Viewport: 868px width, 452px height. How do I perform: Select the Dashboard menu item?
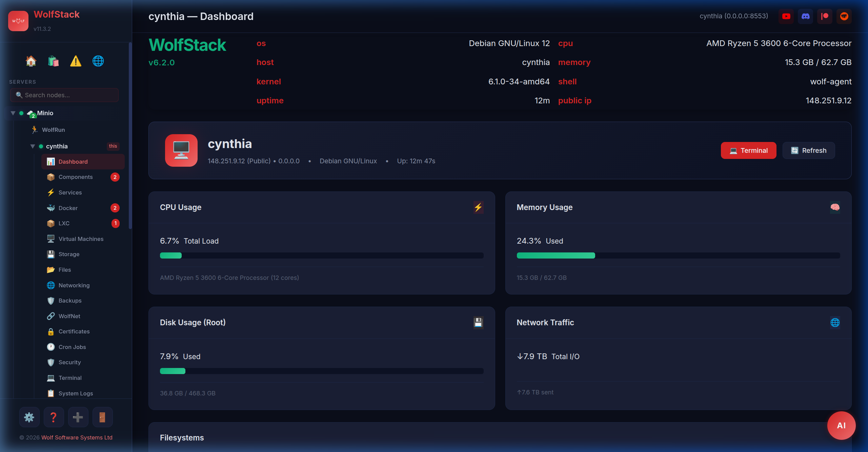click(83, 162)
